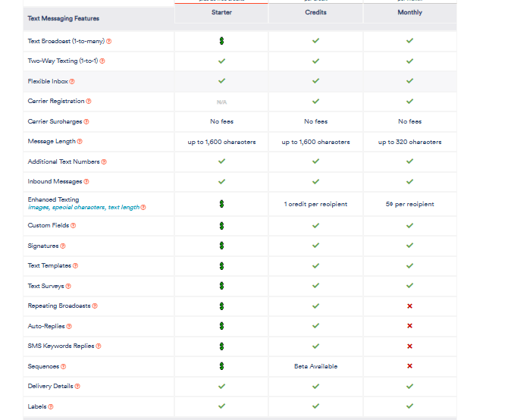
Task: Open help icon next to Auto-Replies
Action: [x=69, y=326]
